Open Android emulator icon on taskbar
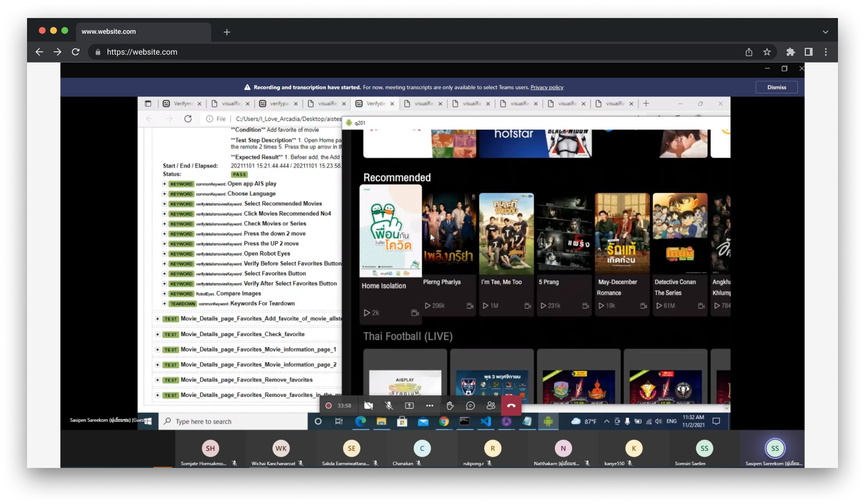 tap(548, 421)
